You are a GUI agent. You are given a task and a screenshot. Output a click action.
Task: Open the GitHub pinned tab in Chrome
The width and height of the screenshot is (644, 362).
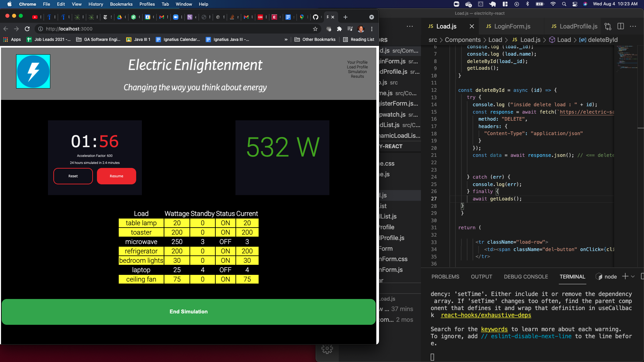(x=316, y=17)
